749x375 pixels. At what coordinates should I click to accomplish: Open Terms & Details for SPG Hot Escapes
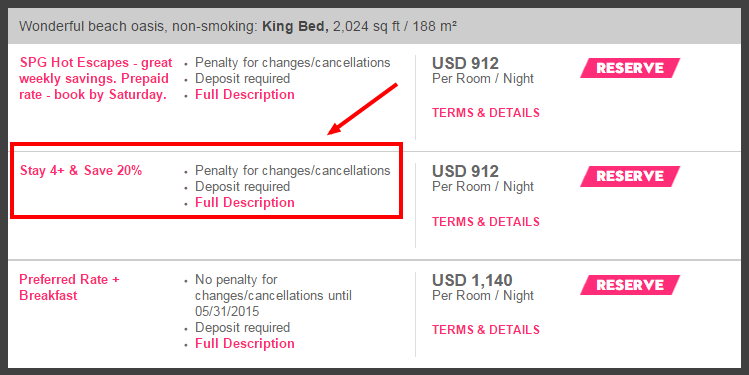pyautogui.click(x=486, y=113)
